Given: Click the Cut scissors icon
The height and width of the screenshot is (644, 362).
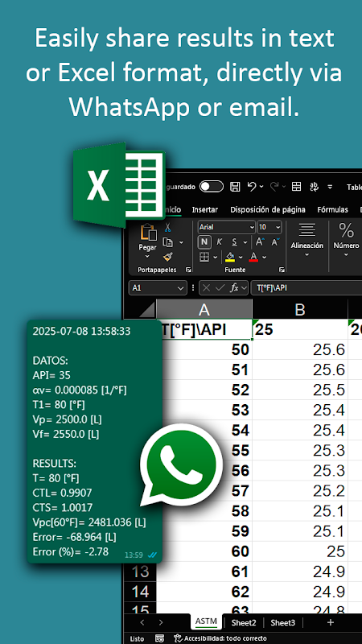Looking at the screenshot, I should (x=167, y=228).
